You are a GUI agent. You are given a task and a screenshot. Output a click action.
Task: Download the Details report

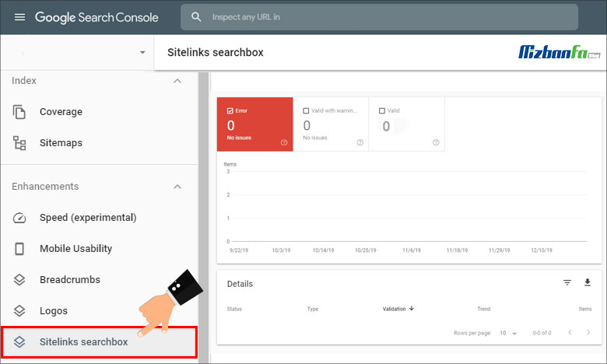click(x=588, y=283)
